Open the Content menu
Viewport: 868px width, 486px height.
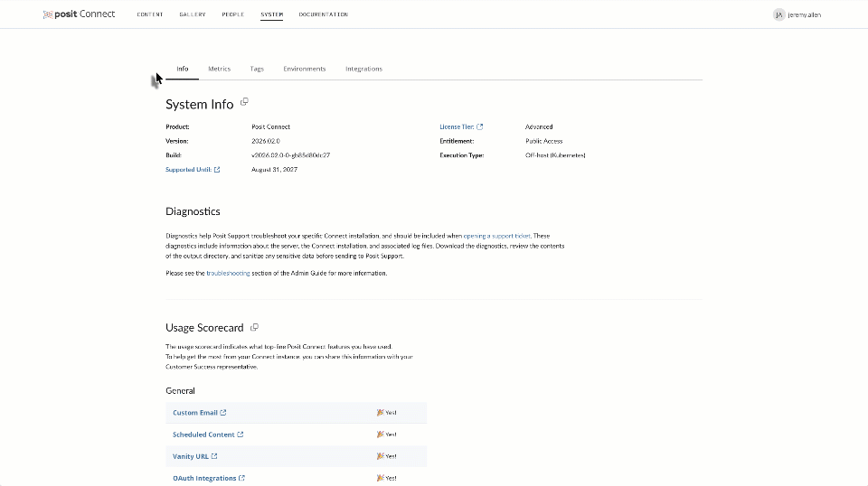[150, 14]
